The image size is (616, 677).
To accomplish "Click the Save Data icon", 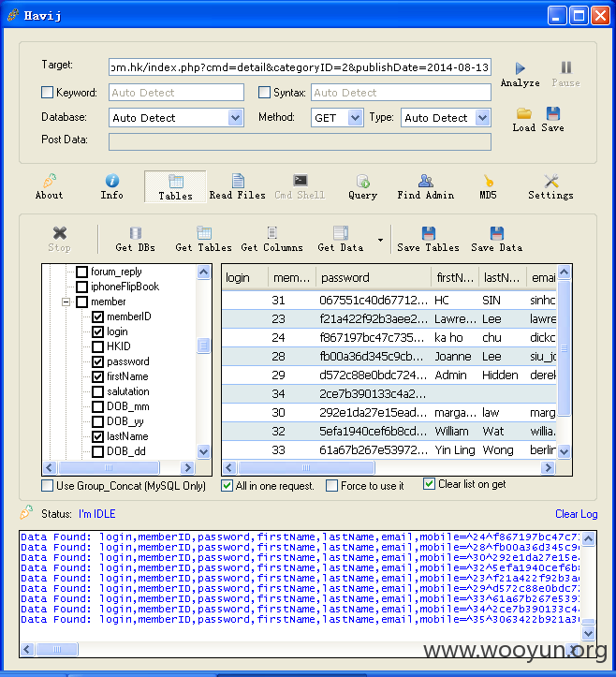I will [497, 233].
